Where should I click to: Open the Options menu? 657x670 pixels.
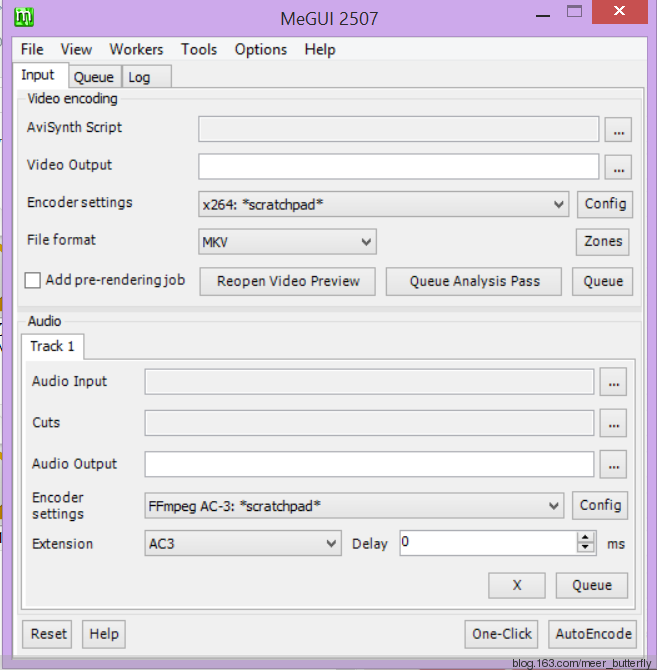point(261,50)
